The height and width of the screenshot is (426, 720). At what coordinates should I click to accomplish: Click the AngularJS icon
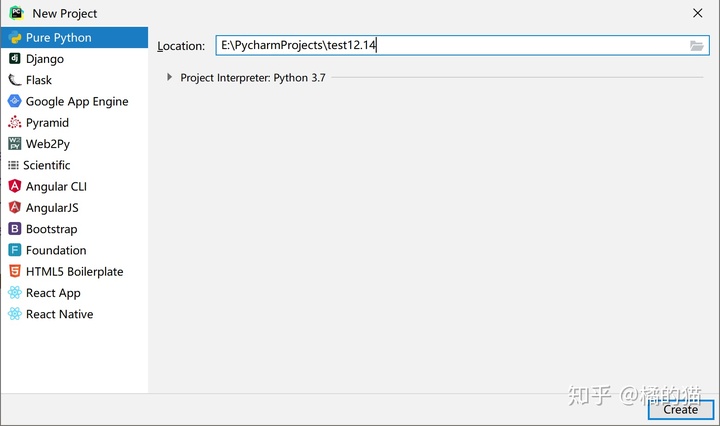click(15, 207)
